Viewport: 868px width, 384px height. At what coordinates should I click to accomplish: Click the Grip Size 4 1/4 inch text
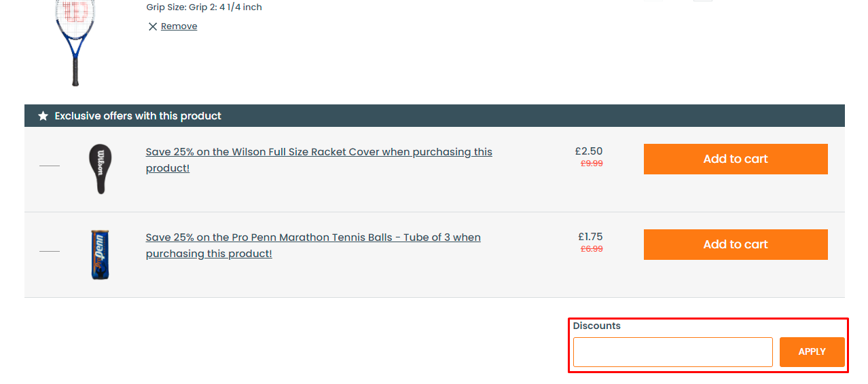pos(204,7)
